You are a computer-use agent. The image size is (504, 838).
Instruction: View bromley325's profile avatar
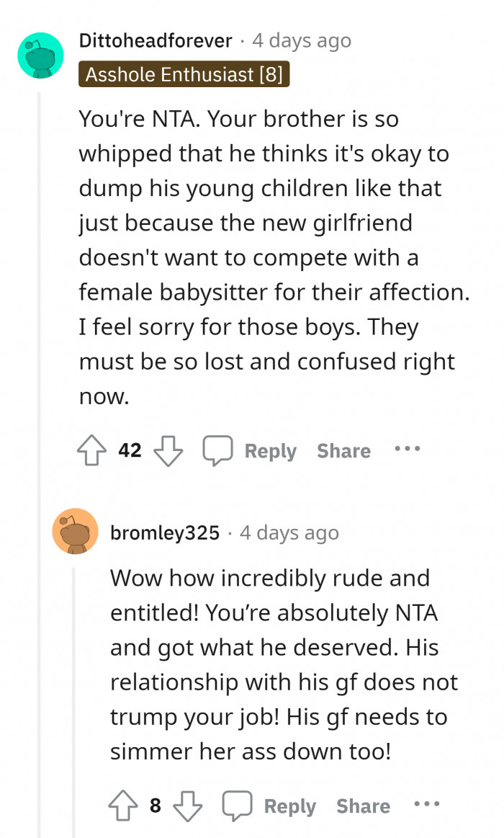(75, 531)
